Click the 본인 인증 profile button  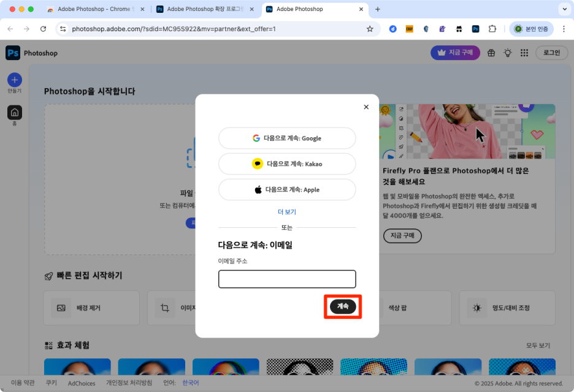pyautogui.click(x=531, y=29)
